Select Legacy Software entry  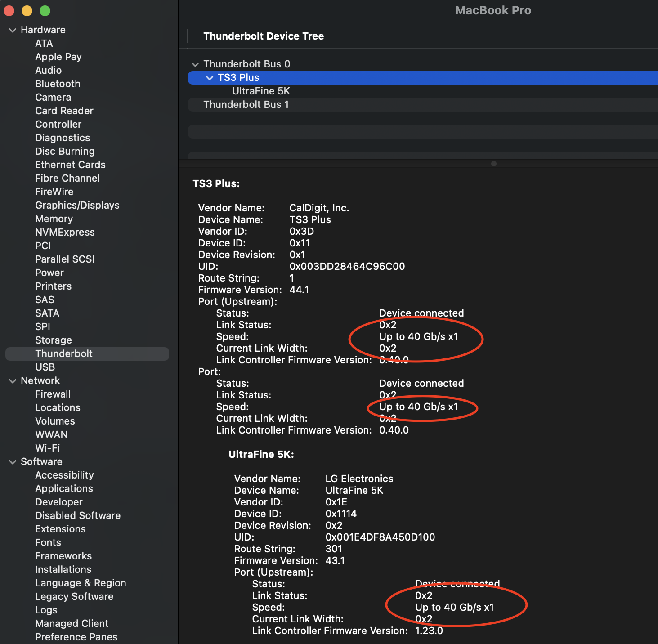pos(75,596)
